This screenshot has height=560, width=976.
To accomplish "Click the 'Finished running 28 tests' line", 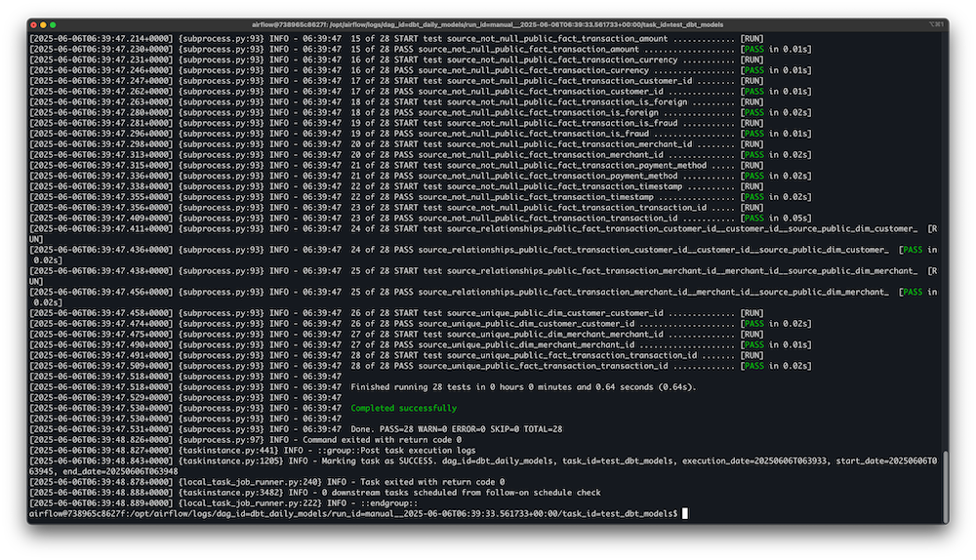I will click(x=523, y=386).
